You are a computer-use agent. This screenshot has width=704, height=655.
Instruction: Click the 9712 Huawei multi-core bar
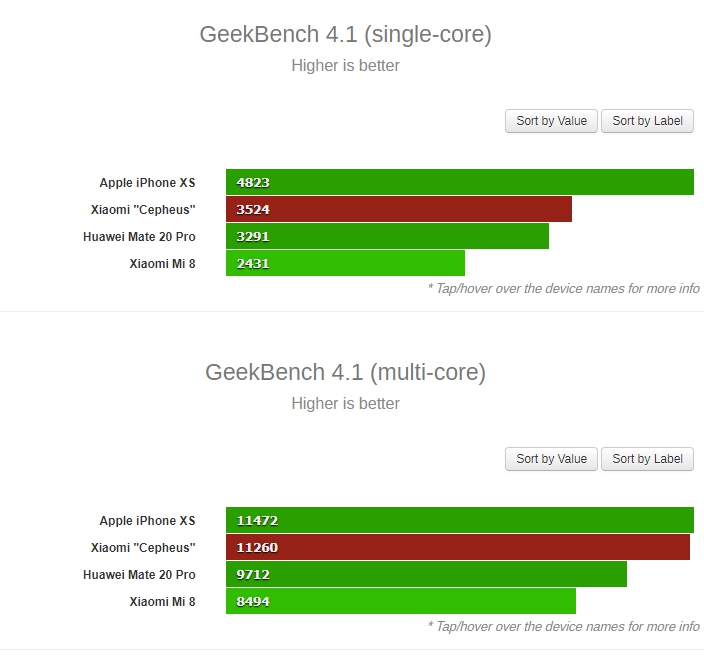click(x=426, y=574)
